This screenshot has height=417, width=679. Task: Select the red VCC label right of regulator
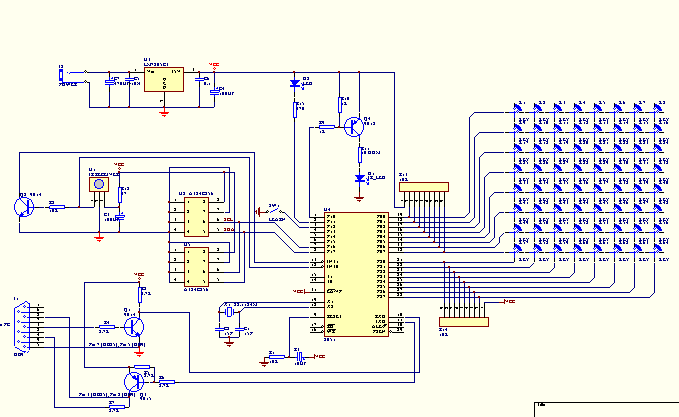[x=213, y=65]
